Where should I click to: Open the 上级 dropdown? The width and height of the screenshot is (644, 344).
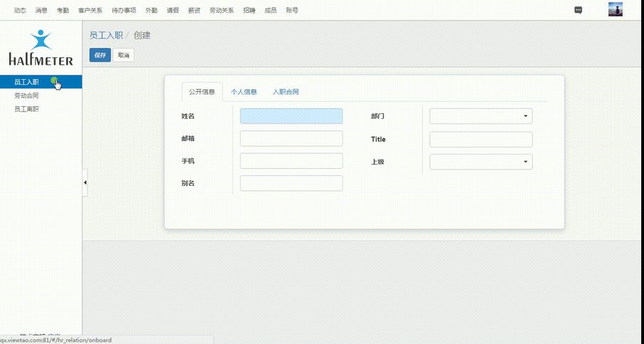point(481,162)
